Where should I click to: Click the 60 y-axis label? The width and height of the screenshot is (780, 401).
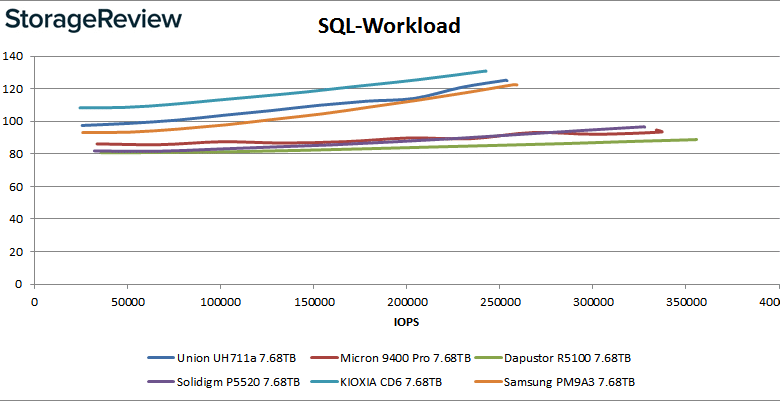point(15,187)
